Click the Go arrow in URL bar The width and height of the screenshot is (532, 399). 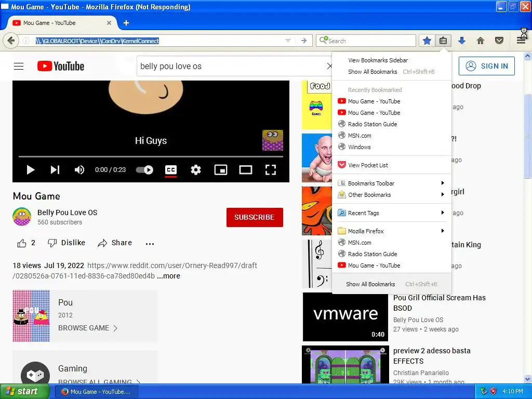click(x=304, y=41)
